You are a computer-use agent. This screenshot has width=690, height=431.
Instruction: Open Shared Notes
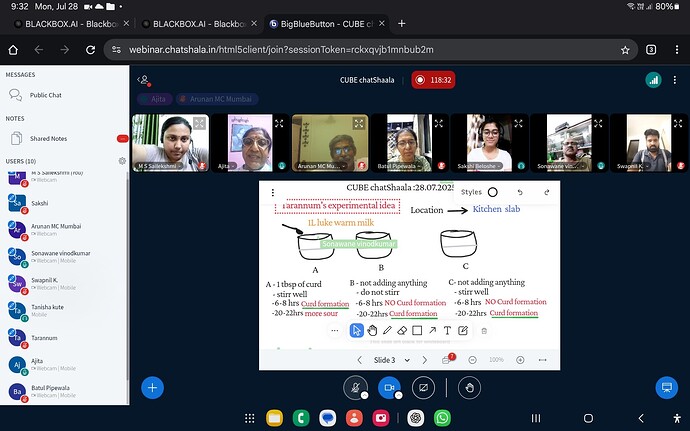click(x=65, y=139)
